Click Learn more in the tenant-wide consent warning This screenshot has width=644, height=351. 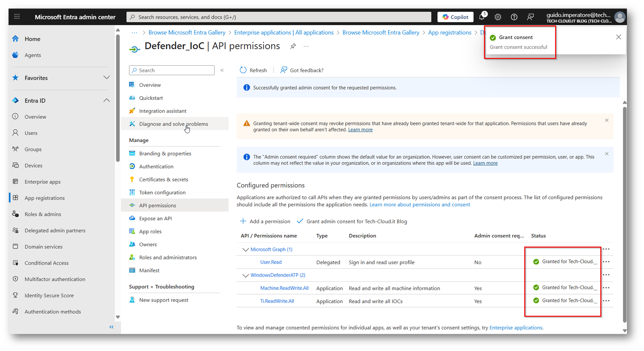[x=360, y=130]
